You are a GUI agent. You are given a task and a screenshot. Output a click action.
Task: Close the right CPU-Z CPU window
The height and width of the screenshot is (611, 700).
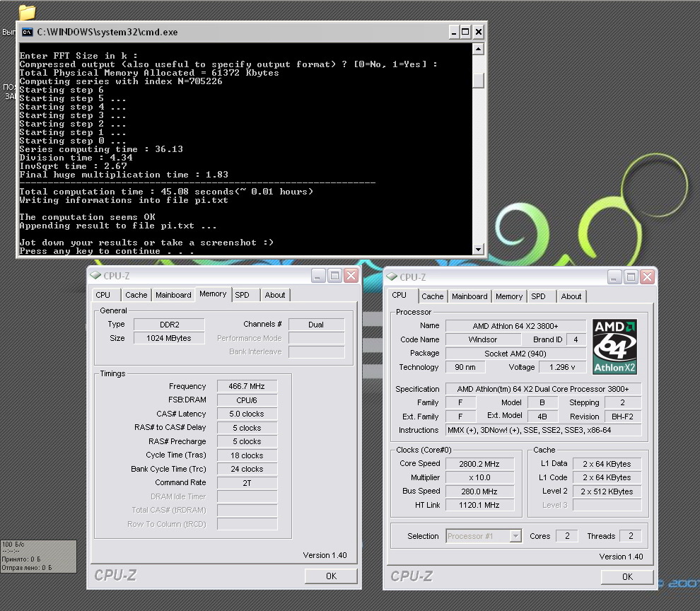(648, 277)
